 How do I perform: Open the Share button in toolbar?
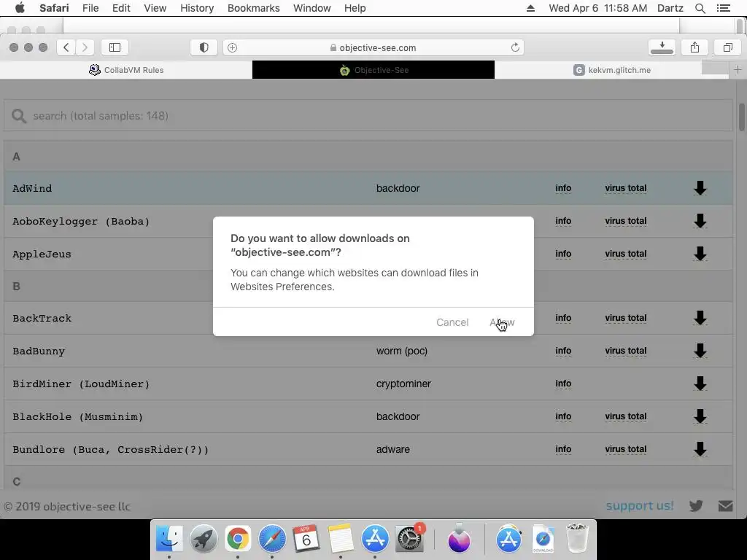pos(694,47)
